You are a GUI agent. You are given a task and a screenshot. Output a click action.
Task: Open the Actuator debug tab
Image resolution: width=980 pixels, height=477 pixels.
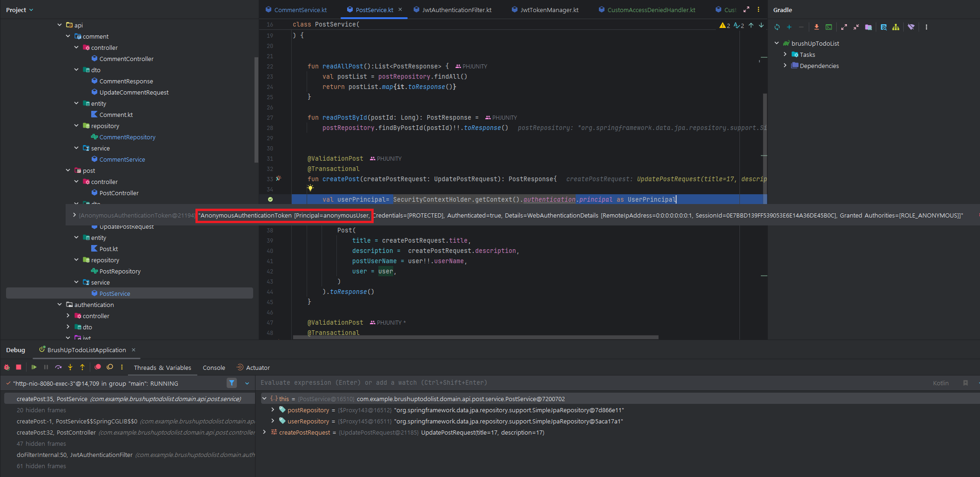click(x=253, y=368)
